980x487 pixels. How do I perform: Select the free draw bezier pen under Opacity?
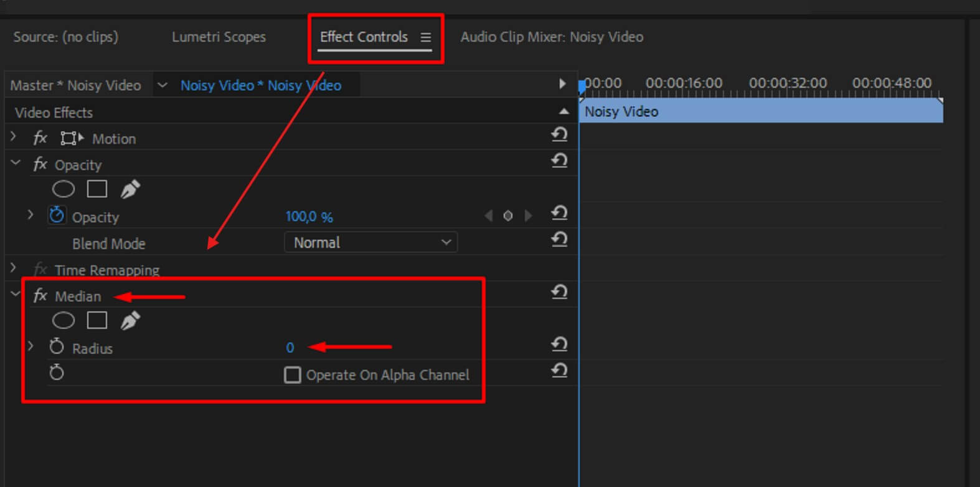130,189
